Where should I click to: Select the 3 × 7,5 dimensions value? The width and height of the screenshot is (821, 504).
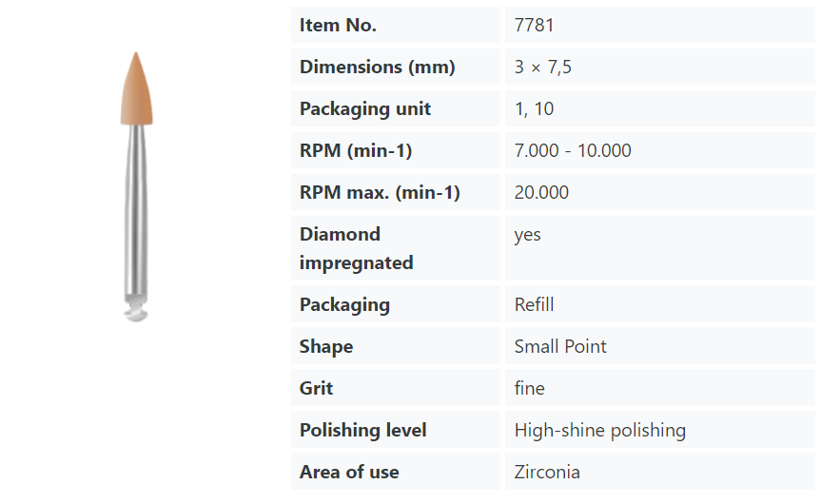[x=542, y=67]
